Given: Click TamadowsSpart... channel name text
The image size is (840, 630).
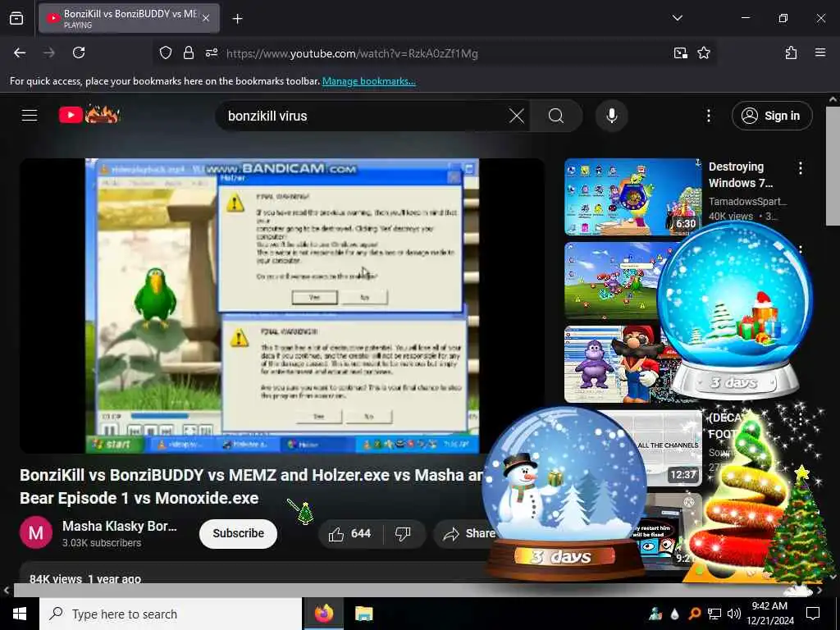Looking at the screenshot, I should pos(748,202).
